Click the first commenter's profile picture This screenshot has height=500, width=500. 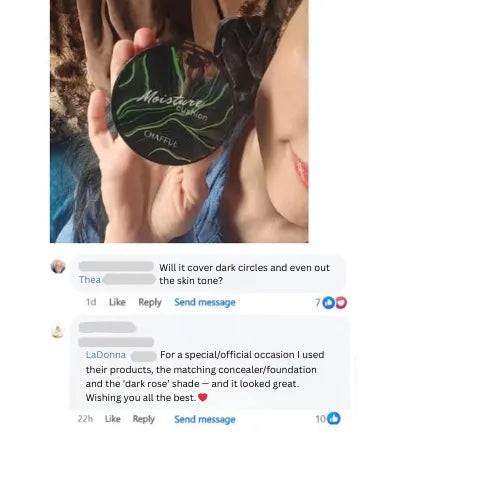[x=58, y=266]
